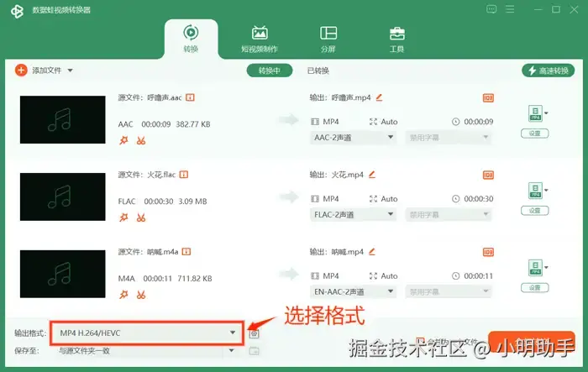The height and width of the screenshot is (372, 588).
Task: View info for 呼噜声.aac source file
Action: pyautogui.click(x=190, y=97)
